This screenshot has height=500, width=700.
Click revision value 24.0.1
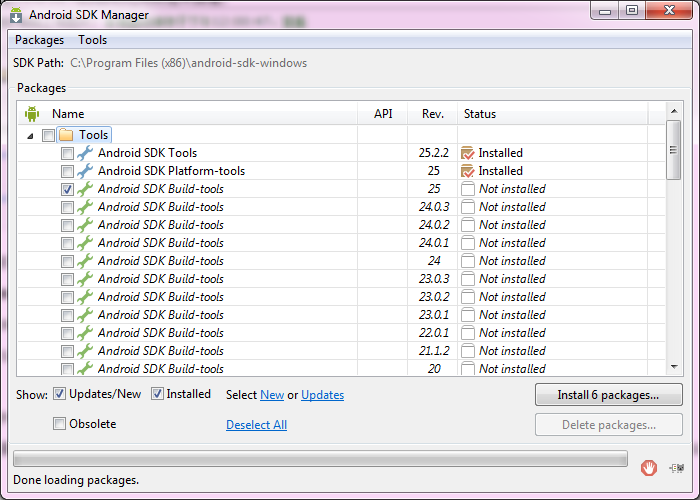(433, 243)
